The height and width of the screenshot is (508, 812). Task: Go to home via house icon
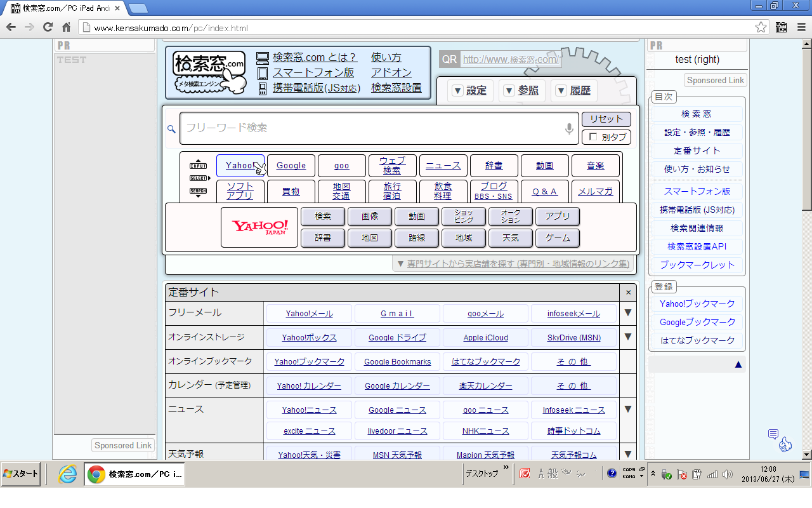[66, 27]
